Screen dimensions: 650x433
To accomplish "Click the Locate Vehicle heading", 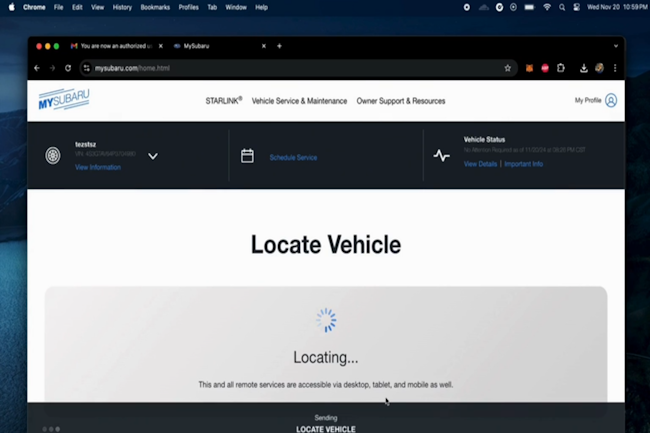I will [326, 244].
